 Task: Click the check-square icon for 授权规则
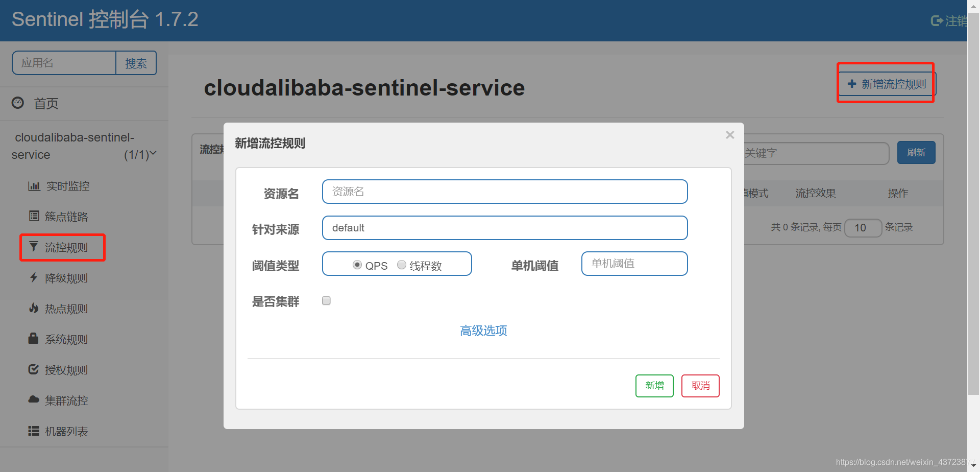click(x=34, y=369)
